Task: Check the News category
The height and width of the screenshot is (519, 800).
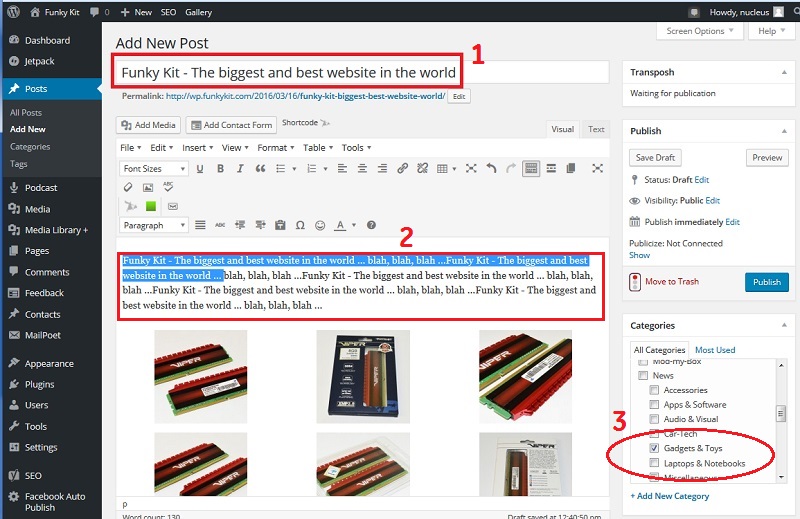Action: coord(643,376)
